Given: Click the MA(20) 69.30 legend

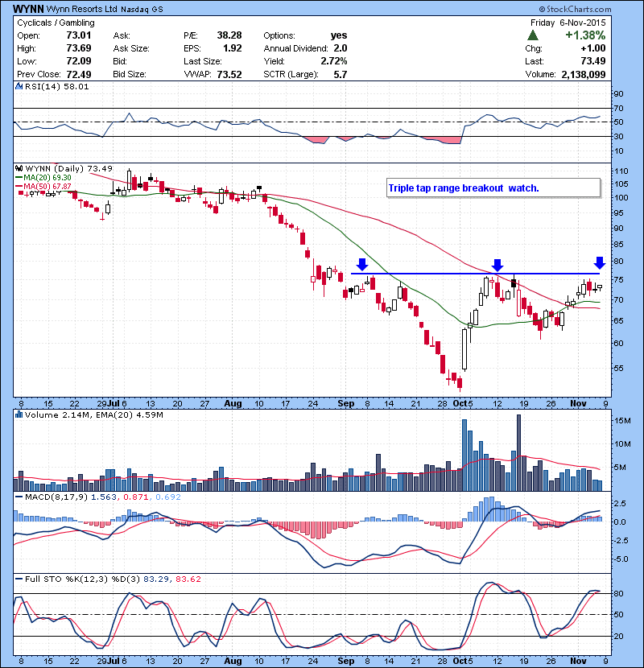Looking at the screenshot, I should tap(43, 178).
